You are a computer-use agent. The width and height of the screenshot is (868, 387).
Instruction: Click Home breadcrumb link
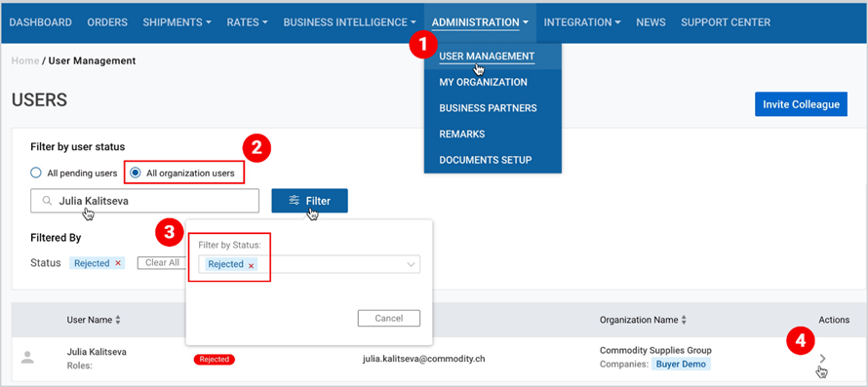click(x=25, y=60)
